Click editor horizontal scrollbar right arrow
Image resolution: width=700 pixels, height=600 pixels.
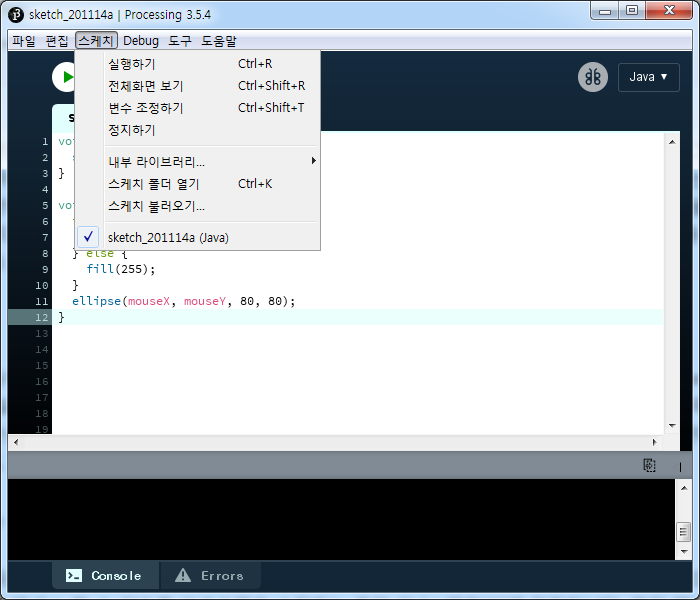654,442
